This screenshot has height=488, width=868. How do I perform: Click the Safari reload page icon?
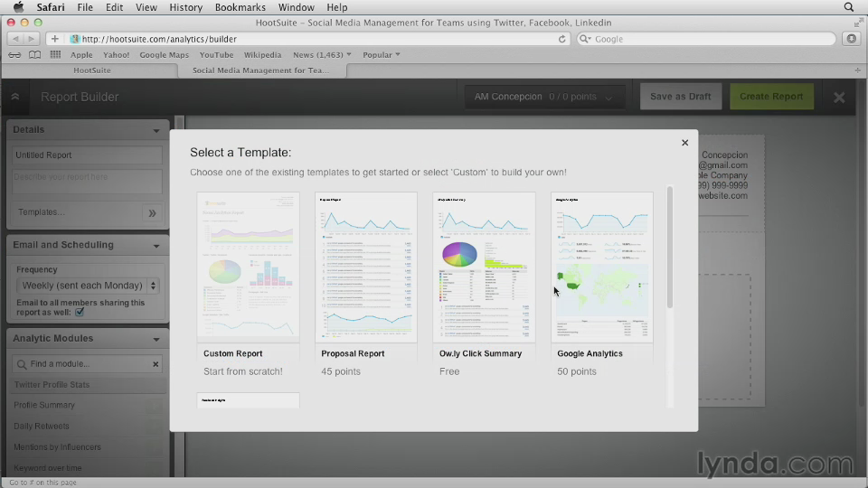point(562,39)
